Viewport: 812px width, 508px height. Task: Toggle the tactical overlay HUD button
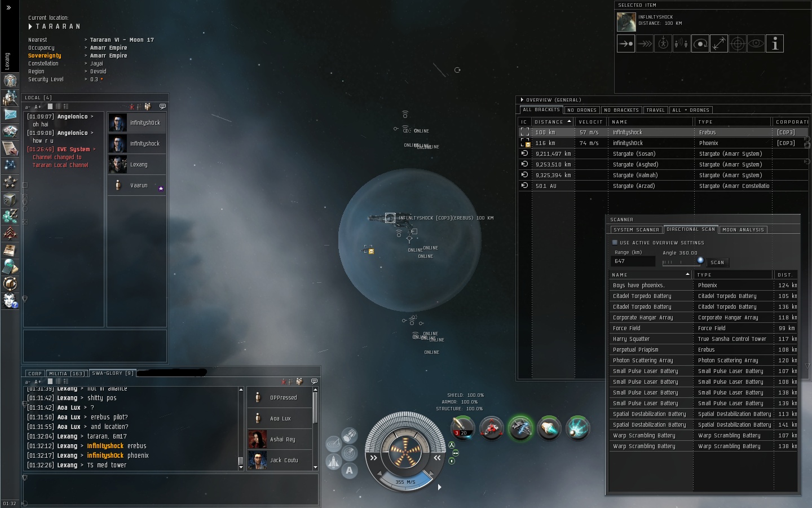333,444
